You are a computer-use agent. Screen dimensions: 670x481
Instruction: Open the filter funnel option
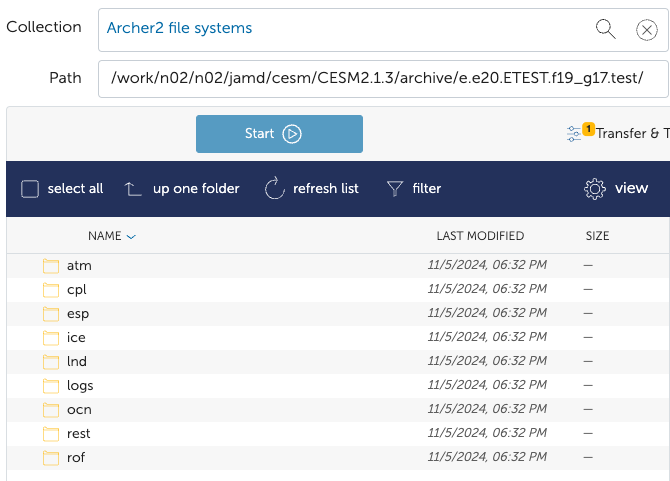coord(413,189)
